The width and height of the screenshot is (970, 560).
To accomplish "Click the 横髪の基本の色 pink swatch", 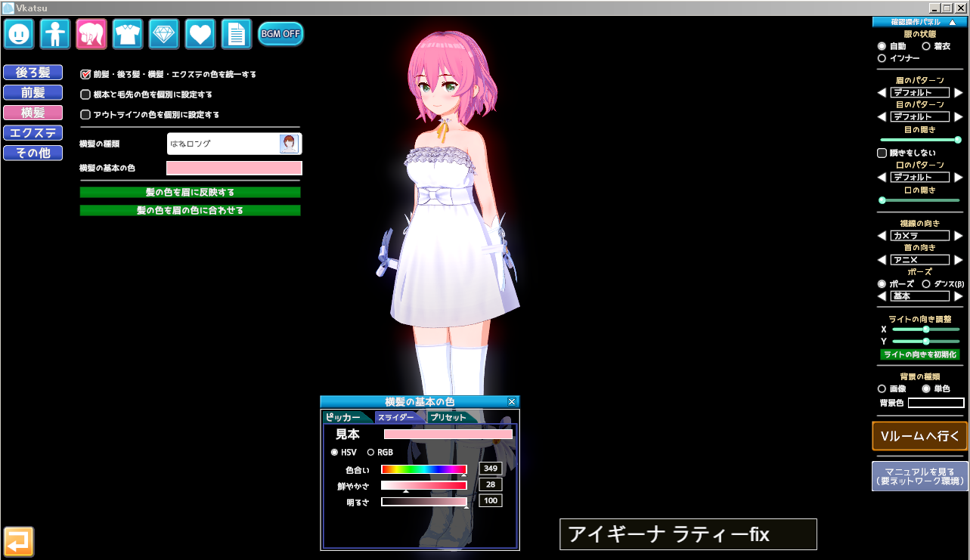I will 234,168.
